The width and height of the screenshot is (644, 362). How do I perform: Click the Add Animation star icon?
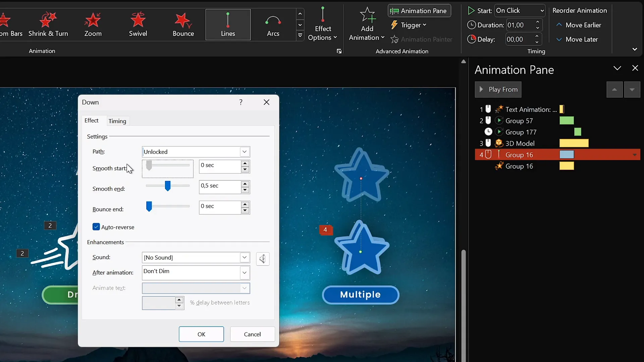(x=367, y=15)
